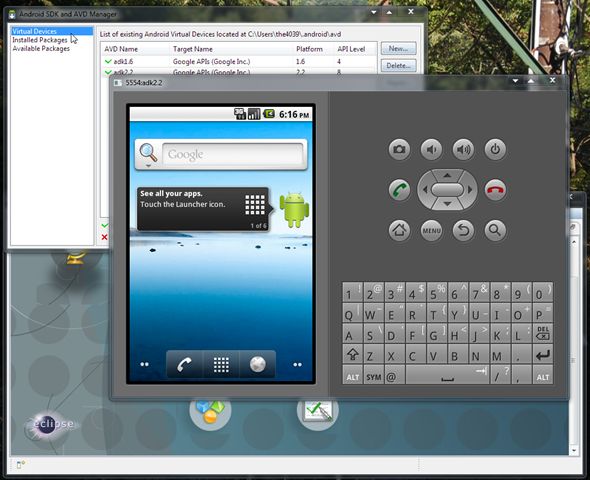Click the dropdown arrow in emulator title bar
590x480 pixels.
coord(515,81)
